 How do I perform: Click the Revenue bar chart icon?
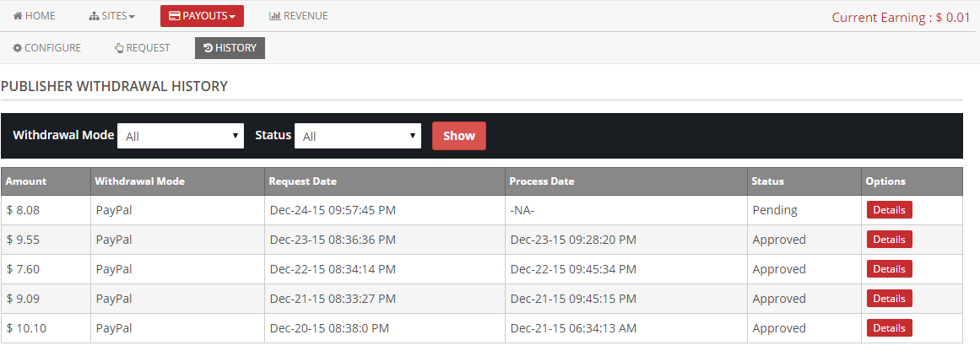click(274, 16)
